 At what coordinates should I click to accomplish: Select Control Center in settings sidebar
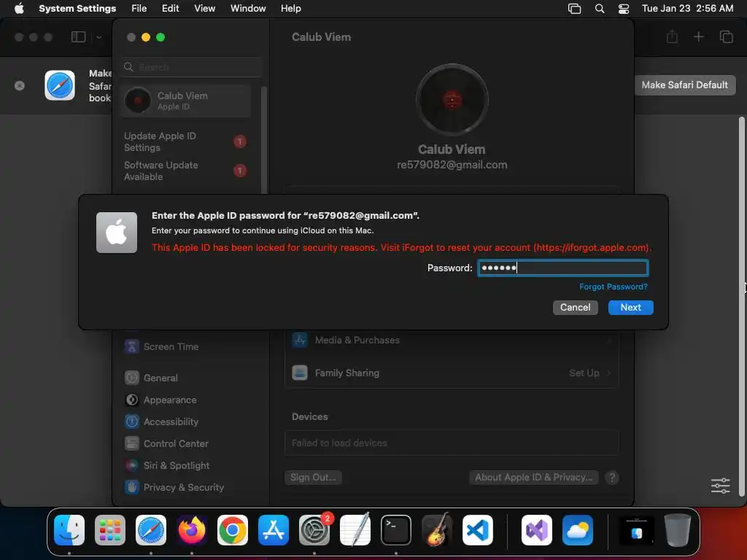(x=167, y=444)
